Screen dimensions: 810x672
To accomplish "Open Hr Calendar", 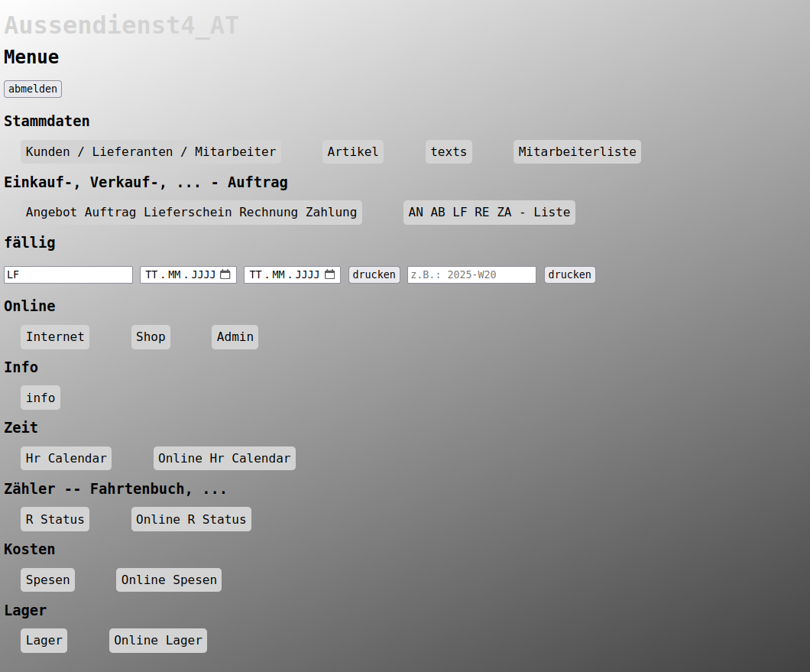I will [66, 459].
